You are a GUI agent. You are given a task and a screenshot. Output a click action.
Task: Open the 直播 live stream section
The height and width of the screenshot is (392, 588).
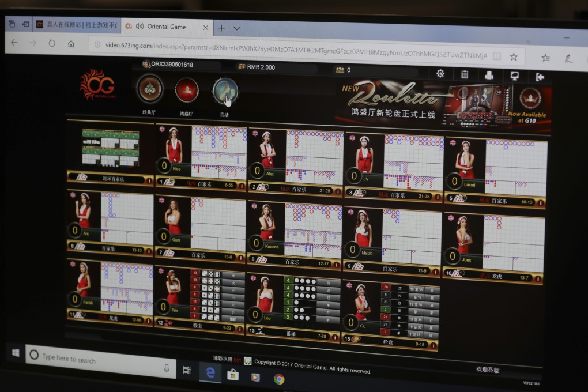point(225,92)
